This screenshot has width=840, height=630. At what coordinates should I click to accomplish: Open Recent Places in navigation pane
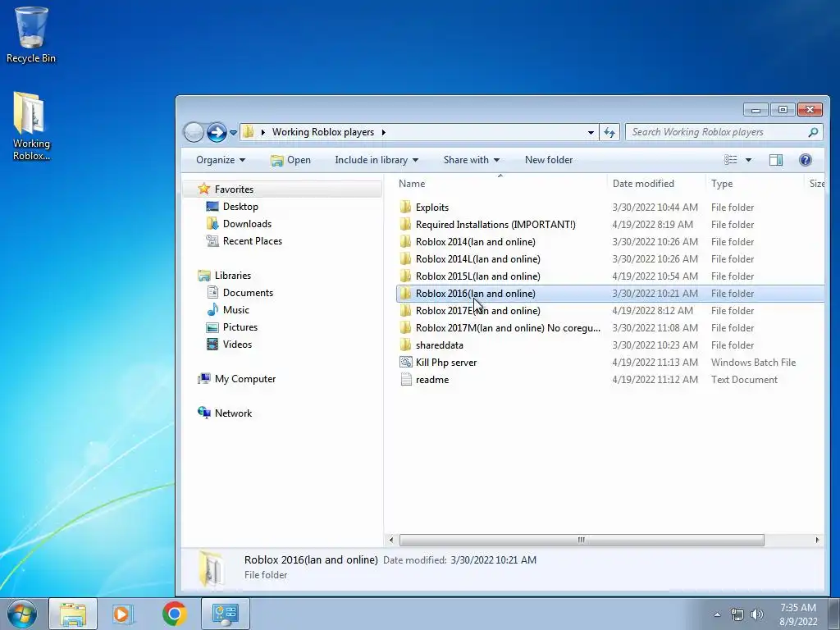(252, 240)
